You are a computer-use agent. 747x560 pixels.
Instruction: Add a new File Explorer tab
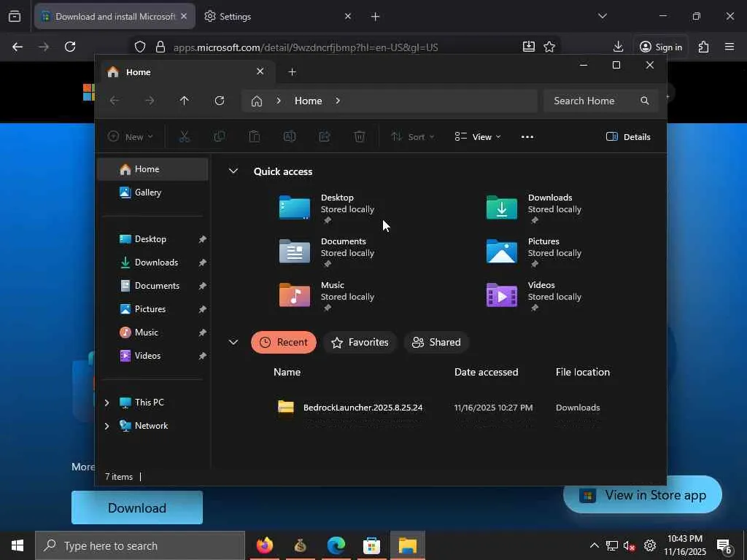[x=293, y=72]
